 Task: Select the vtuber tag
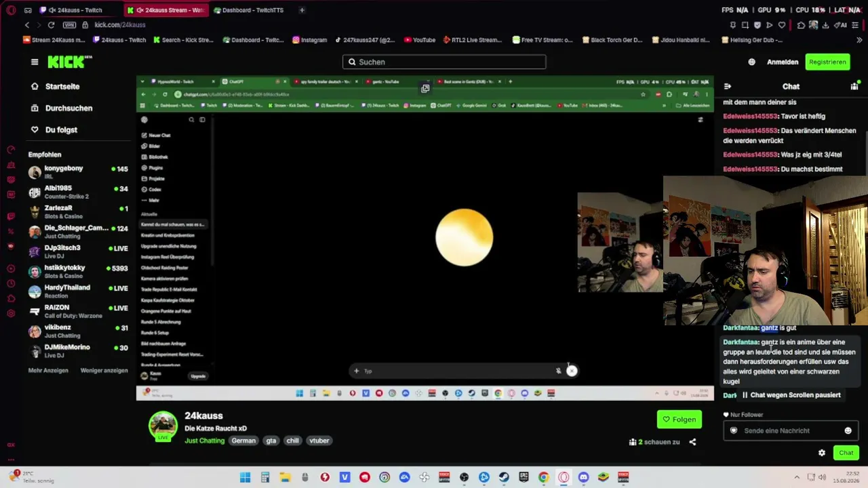tap(319, 441)
